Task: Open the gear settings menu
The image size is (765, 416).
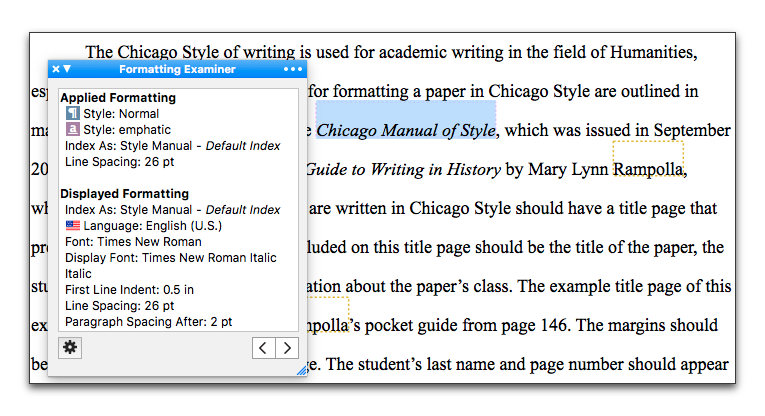Action: pyautogui.click(x=70, y=348)
